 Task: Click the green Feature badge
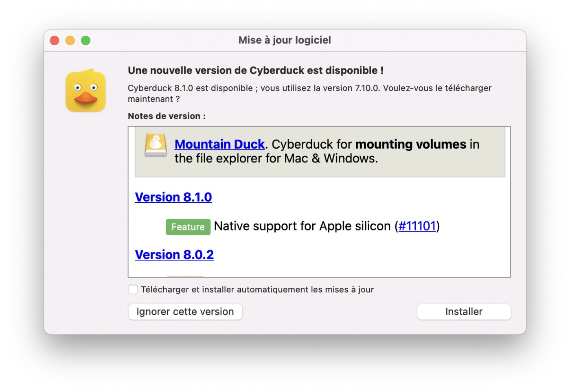[188, 227]
